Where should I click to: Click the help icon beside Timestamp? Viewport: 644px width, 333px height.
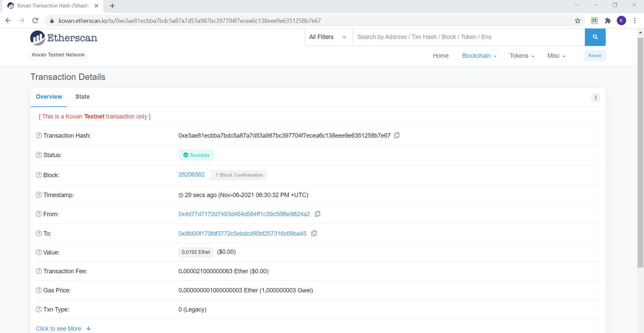(x=39, y=195)
